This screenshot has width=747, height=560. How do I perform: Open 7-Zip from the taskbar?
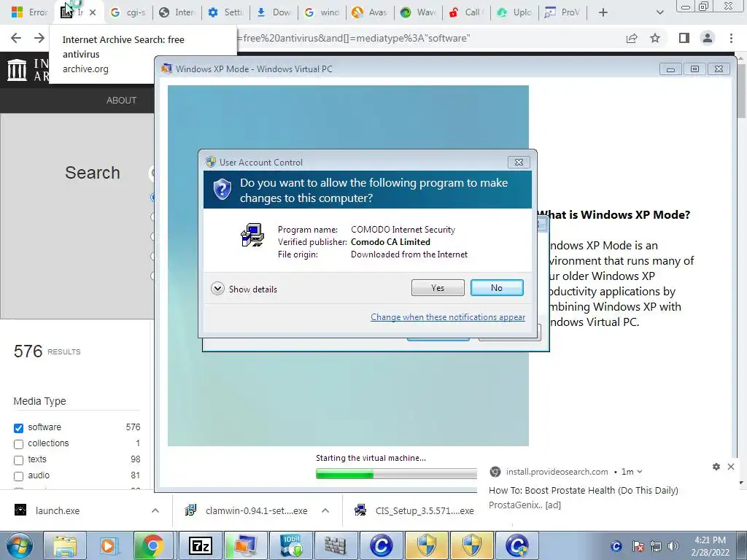(200, 545)
